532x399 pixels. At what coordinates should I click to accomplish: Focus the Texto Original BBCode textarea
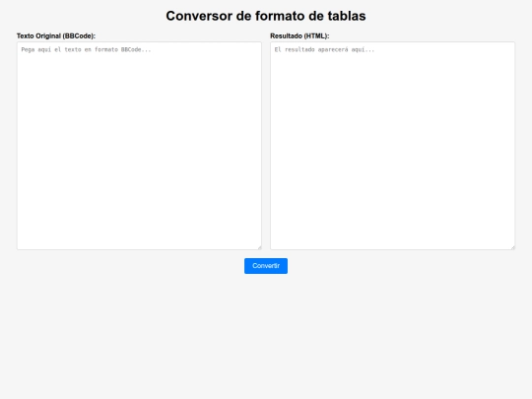tap(139, 146)
